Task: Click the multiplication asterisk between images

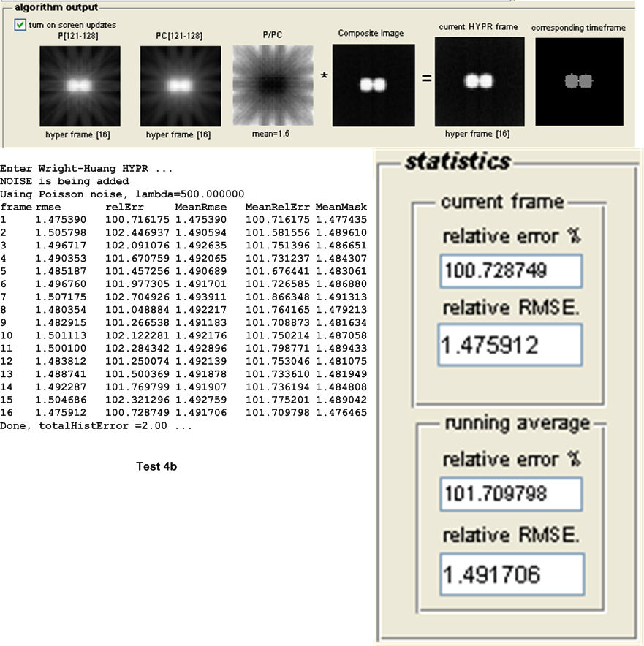Action: (323, 77)
